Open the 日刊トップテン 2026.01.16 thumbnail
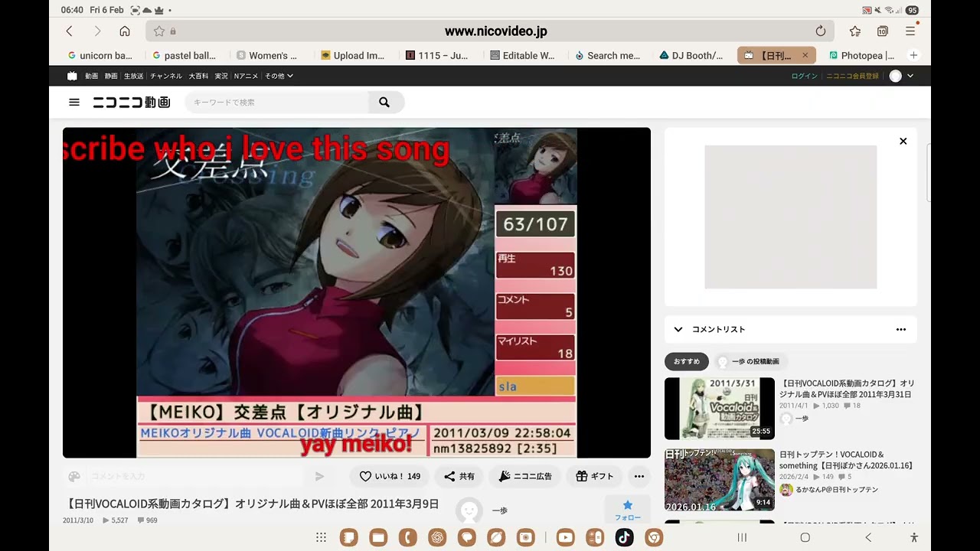This screenshot has width=980, height=551. click(720, 480)
